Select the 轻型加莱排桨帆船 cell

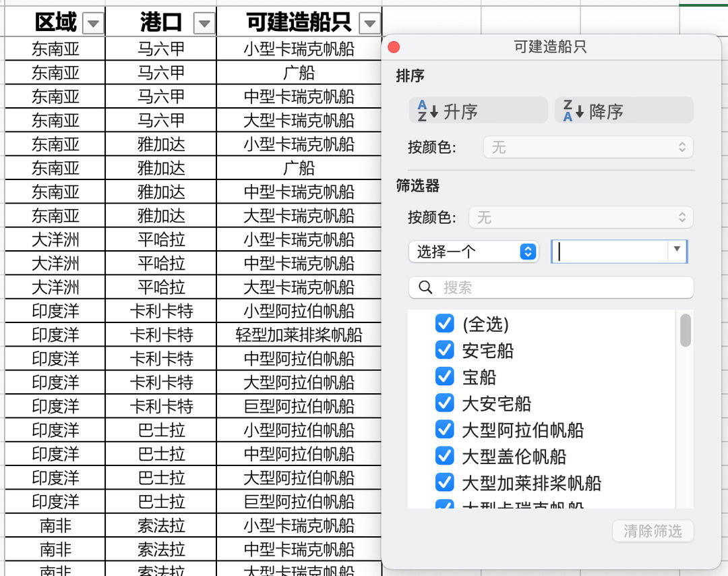coord(299,335)
